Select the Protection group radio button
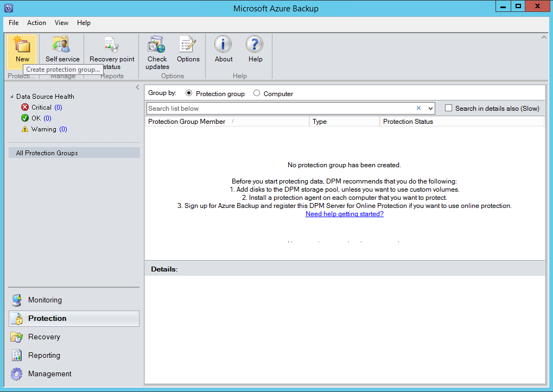The width and height of the screenshot is (553, 392). pyautogui.click(x=189, y=93)
